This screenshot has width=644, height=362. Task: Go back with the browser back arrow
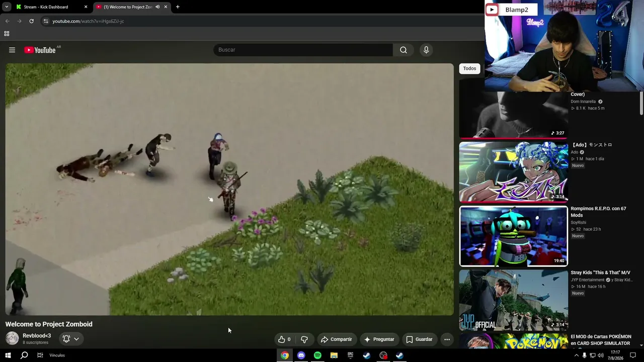(x=7, y=21)
